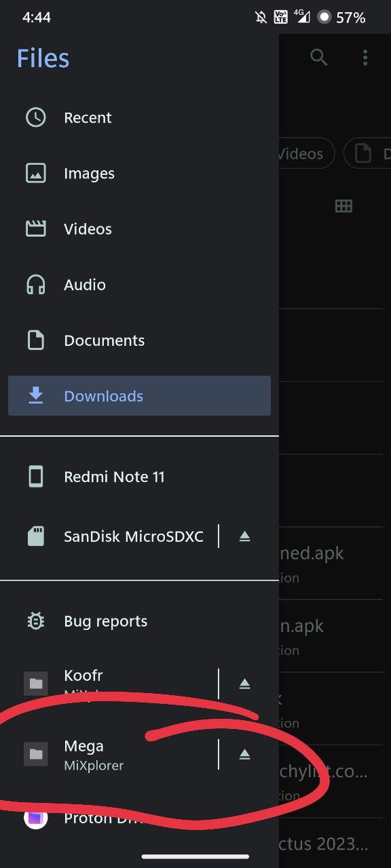The width and height of the screenshot is (391, 868).
Task: Switch to grid view layout
Action: pos(343,206)
